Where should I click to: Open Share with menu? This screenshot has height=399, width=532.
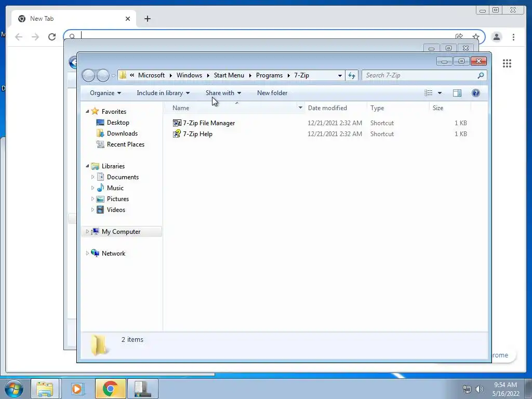click(223, 93)
